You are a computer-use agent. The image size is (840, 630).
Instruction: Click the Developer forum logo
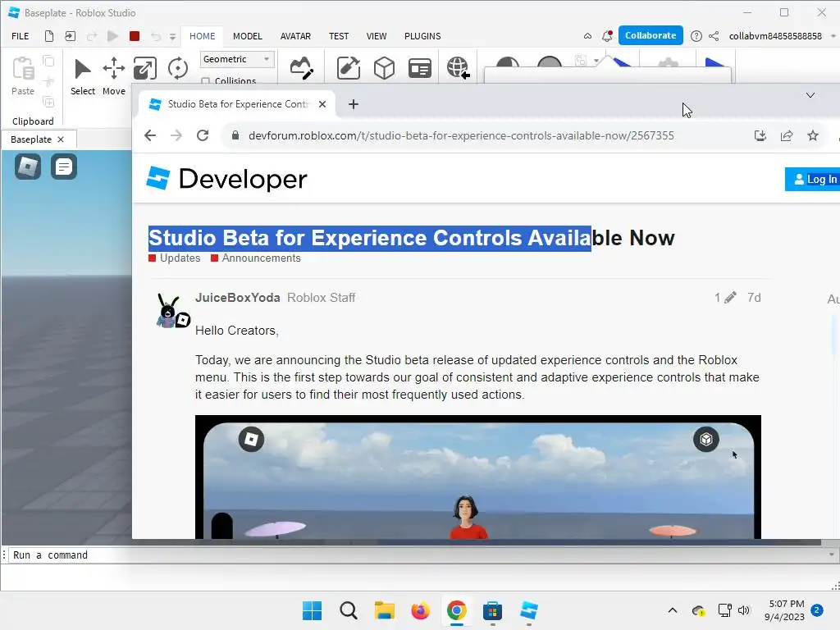click(x=226, y=179)
